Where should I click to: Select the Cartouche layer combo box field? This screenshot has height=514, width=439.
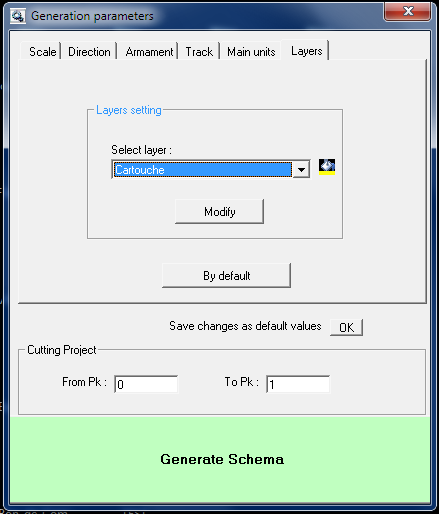211,170
